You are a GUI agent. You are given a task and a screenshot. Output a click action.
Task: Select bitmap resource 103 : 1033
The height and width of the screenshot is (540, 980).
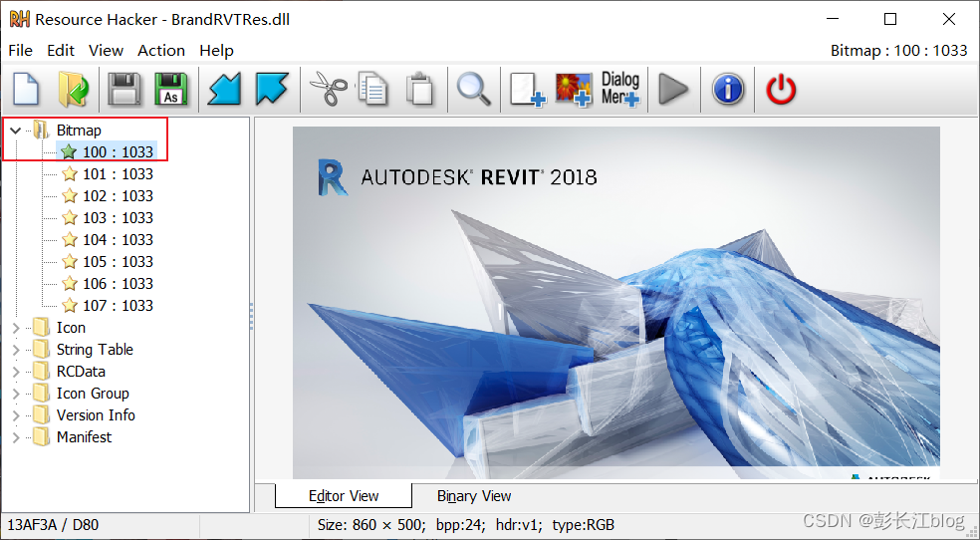tap(118, 217)
